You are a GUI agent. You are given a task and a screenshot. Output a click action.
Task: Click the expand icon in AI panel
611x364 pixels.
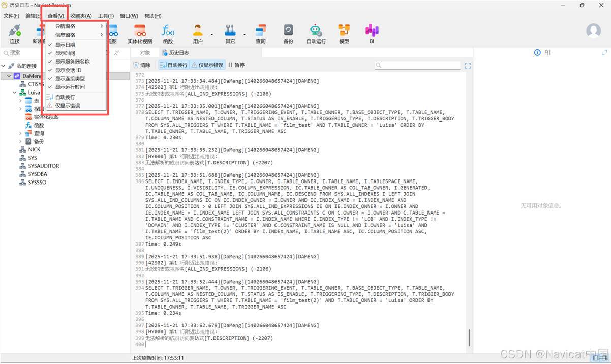point(604,52)
